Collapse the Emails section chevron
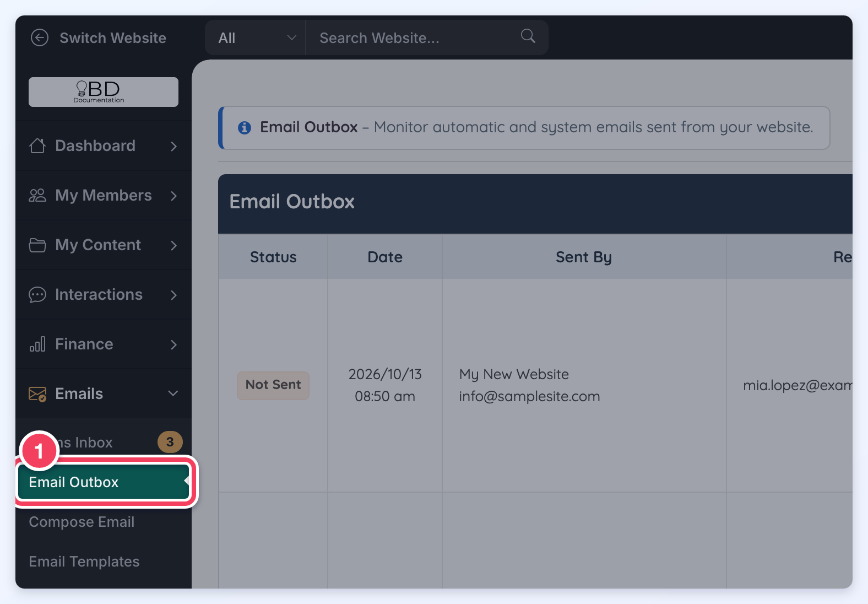This screenshot has height=604, width=868. 173,393
